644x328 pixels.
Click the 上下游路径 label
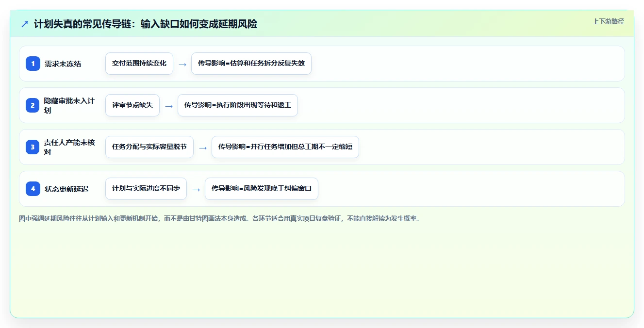point(608,21)
